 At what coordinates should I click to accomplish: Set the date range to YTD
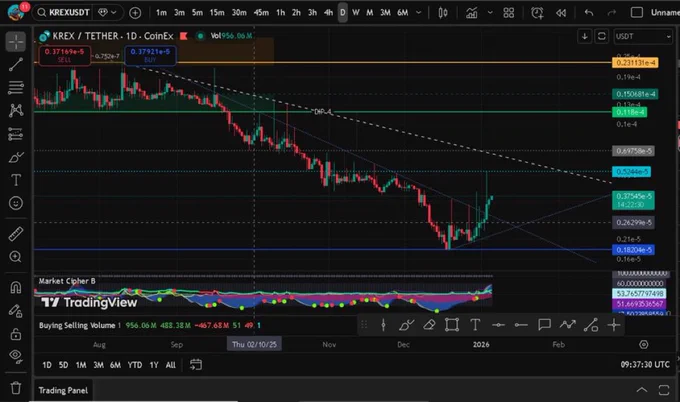(x=134, y=365)
